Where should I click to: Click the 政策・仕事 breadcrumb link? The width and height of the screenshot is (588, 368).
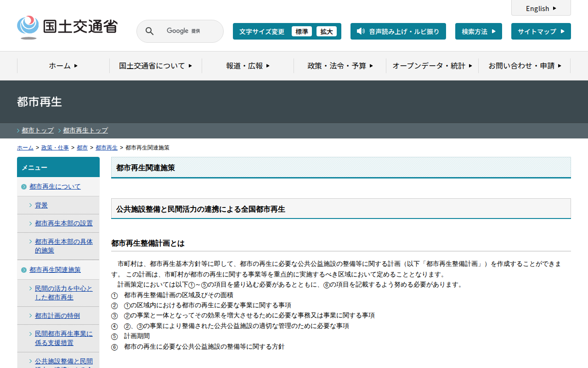(x=55, y=148)
